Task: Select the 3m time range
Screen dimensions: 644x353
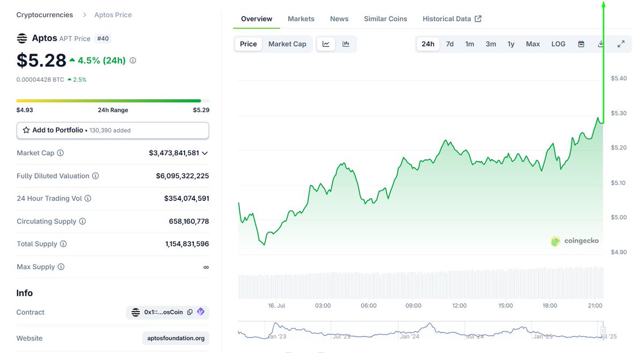Action: coord(491,44)
